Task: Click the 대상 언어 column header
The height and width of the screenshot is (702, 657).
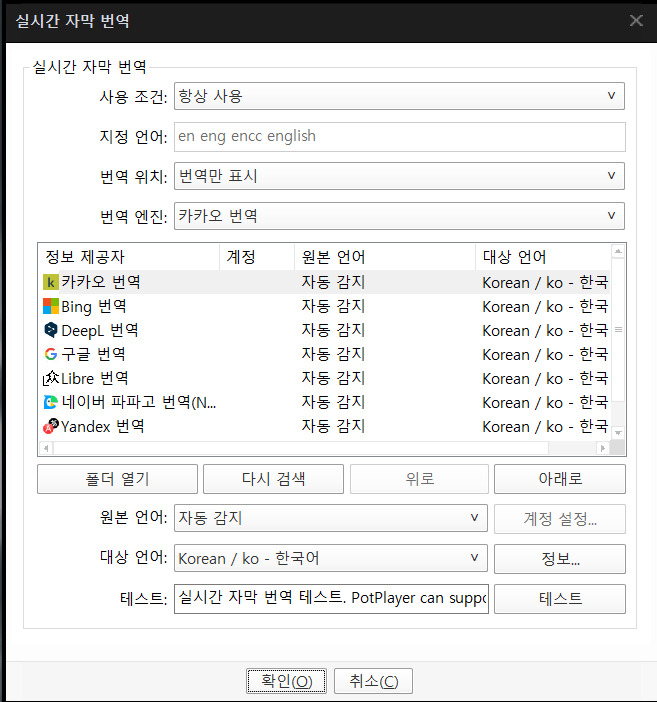Action: (543, 257)
